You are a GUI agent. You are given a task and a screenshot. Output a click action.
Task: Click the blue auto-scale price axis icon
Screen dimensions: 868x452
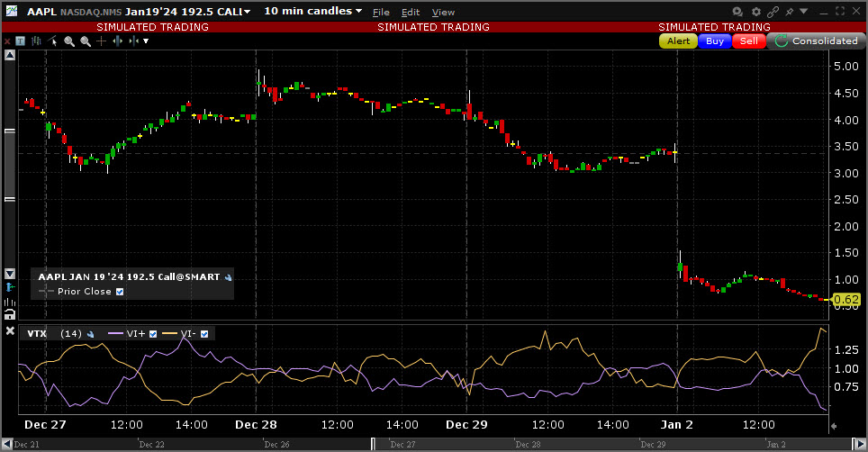pos(9,287)
